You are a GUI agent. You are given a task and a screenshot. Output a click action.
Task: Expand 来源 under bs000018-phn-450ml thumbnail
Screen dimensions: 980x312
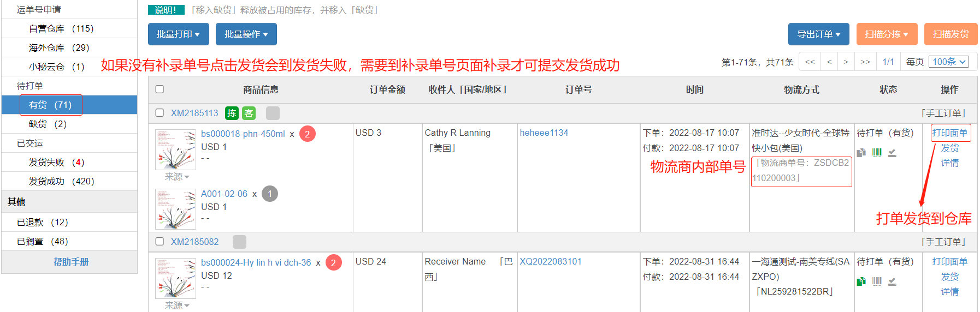177,177
